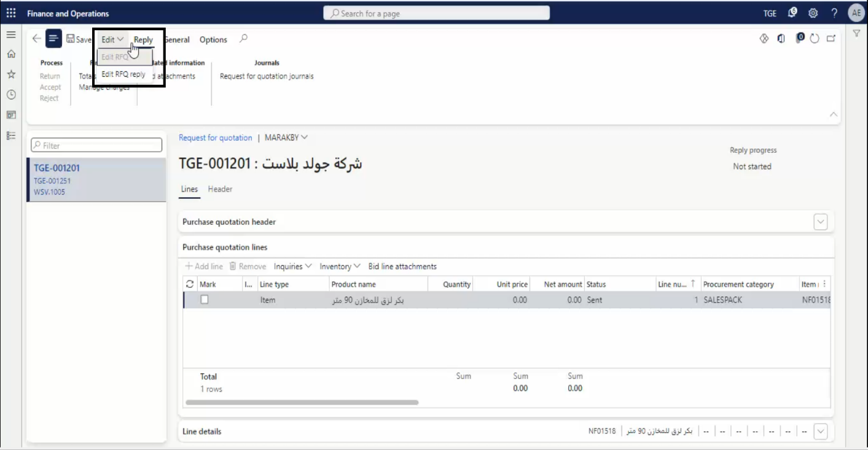This screenshot has height=450, width=868.
Task: Click the TGE company selector
Action: (770, 14)
